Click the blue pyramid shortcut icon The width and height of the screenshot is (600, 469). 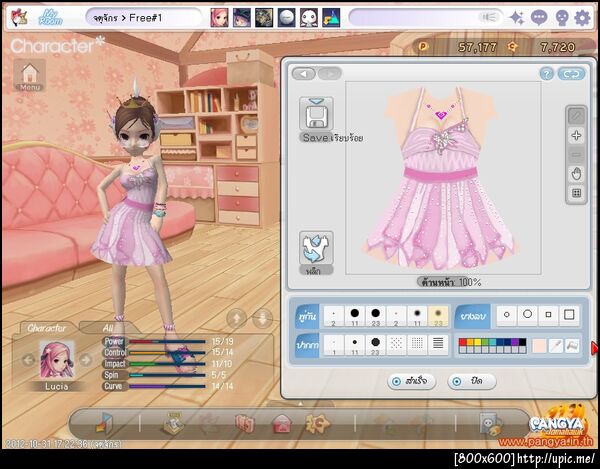(x=331, y=18)
